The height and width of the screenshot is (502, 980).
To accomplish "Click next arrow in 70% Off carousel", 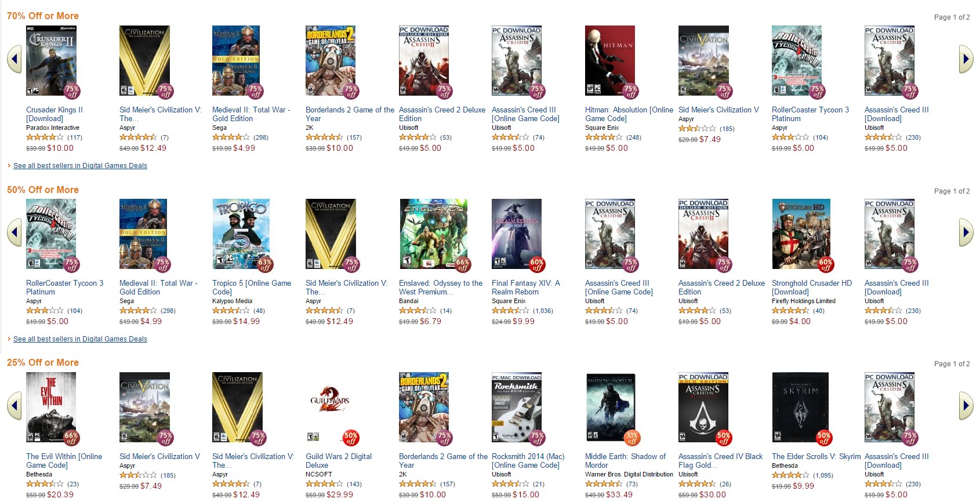I will click(966, 59).
